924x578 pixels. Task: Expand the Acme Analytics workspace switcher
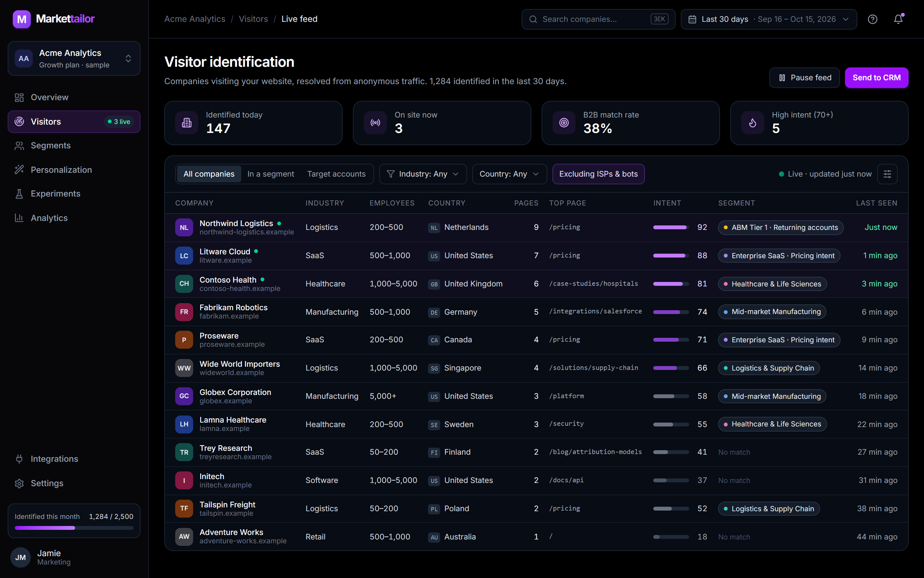(x=74, y=58)
